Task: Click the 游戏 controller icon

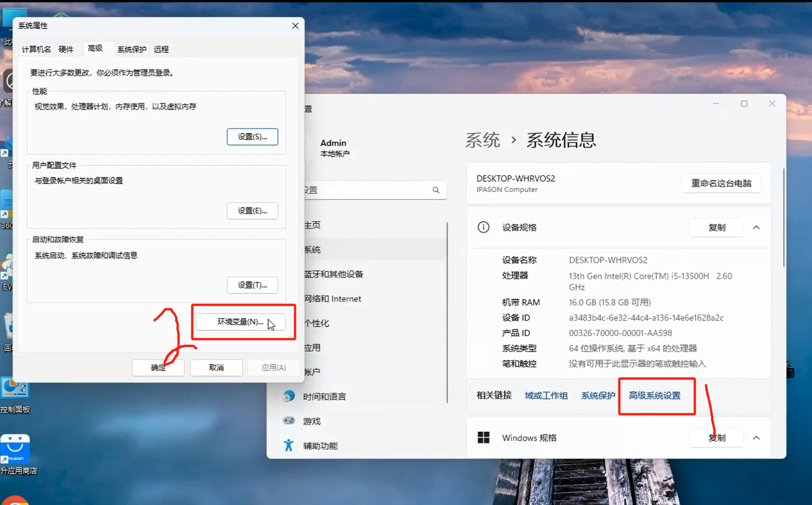Action: click(x=289, y=421)
